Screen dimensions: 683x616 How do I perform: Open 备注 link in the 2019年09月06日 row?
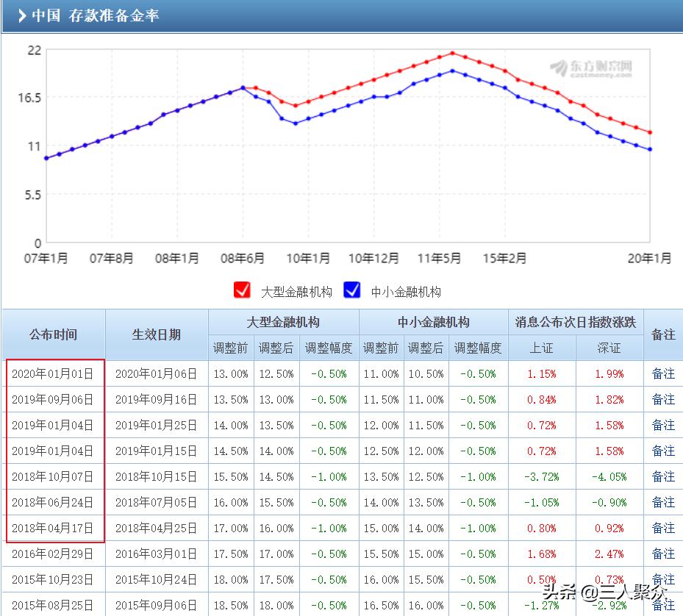point(665,399)
